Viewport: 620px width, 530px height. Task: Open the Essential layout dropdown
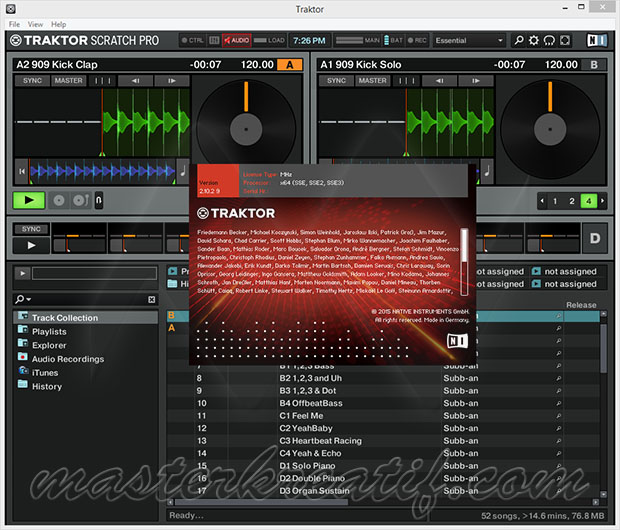tap(469, 40)
